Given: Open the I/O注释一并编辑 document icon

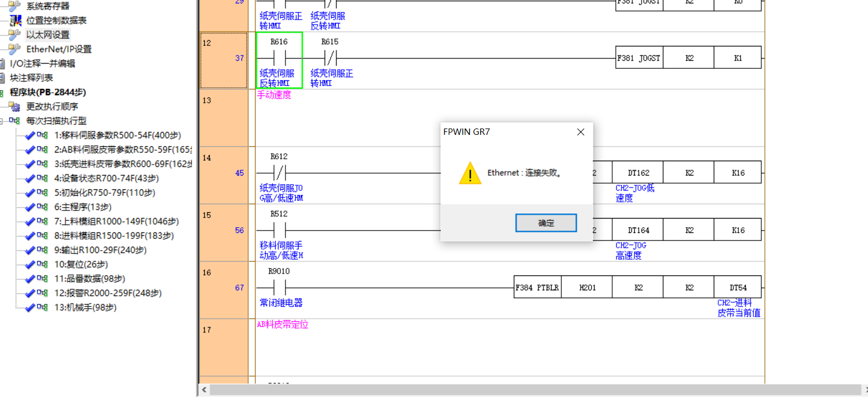Looking at the screenshot, I should [x=2, y=63].
